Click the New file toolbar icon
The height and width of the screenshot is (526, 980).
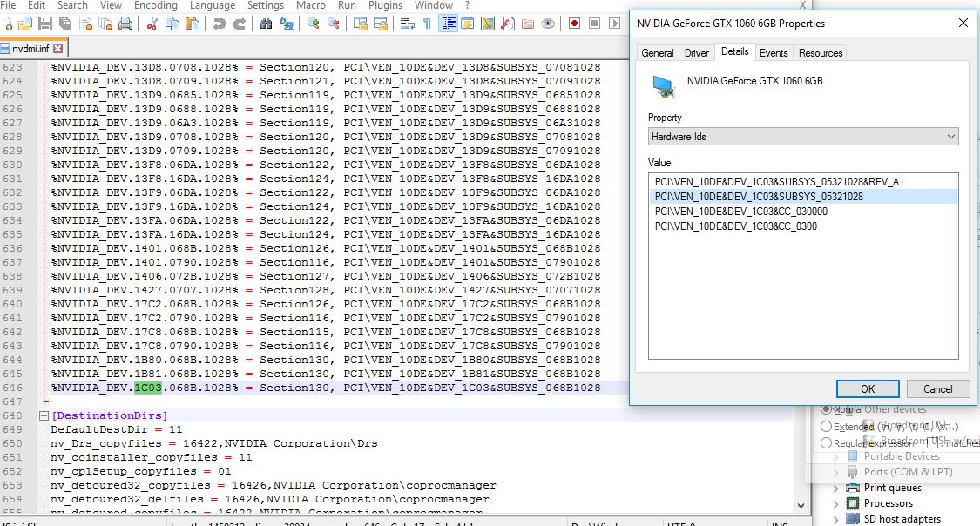tap(6, 24)
